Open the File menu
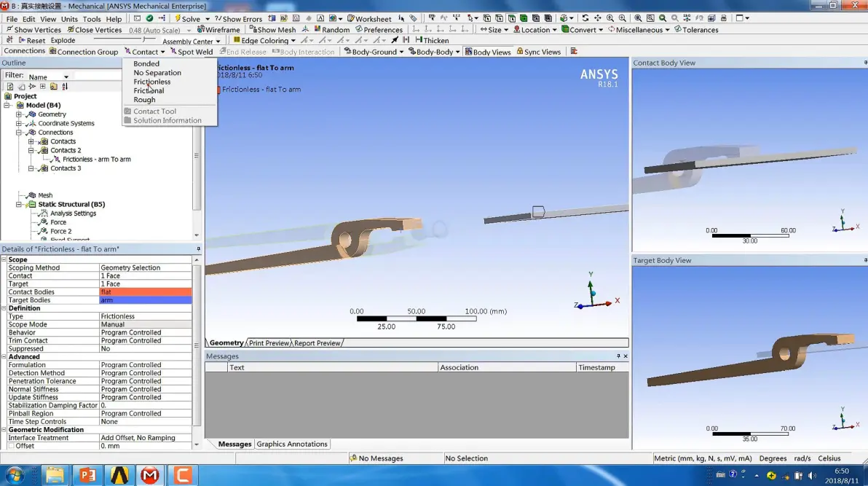The image size is (868, 486). tap(12, 19)
